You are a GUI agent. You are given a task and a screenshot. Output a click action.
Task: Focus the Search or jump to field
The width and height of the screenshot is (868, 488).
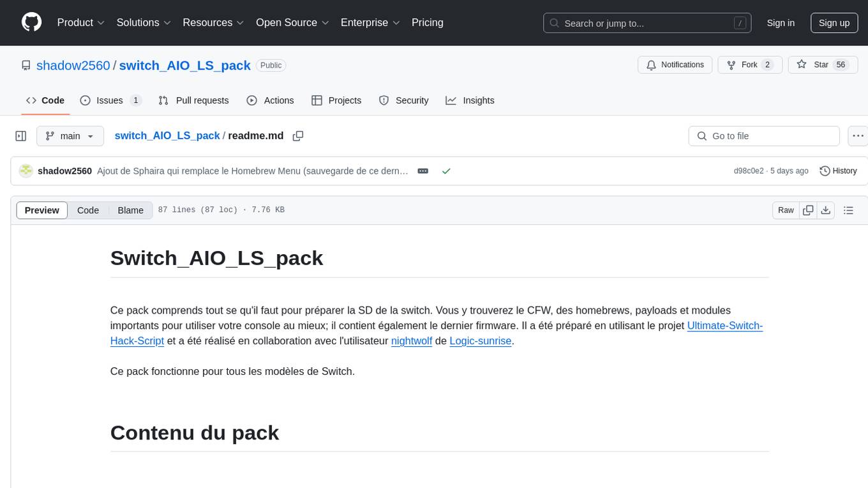tap(648, 23)
